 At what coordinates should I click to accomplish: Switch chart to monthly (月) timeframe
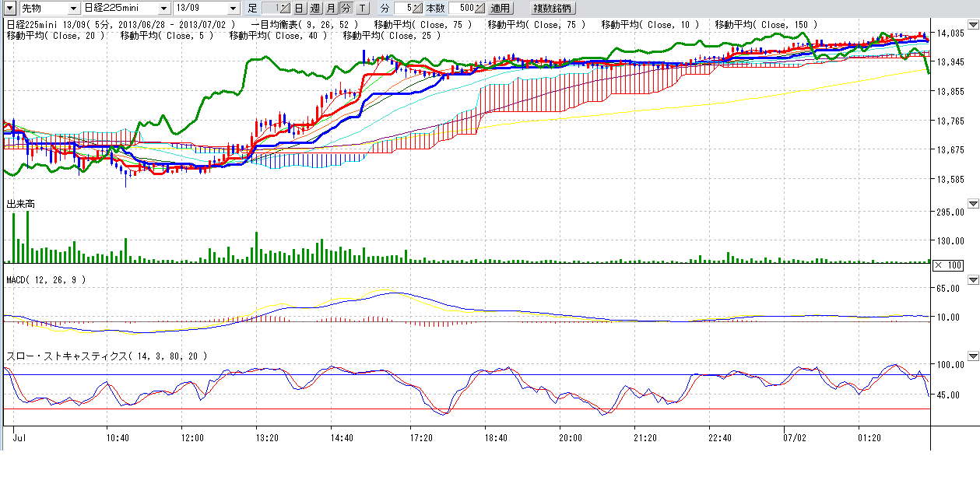(331, 9)
